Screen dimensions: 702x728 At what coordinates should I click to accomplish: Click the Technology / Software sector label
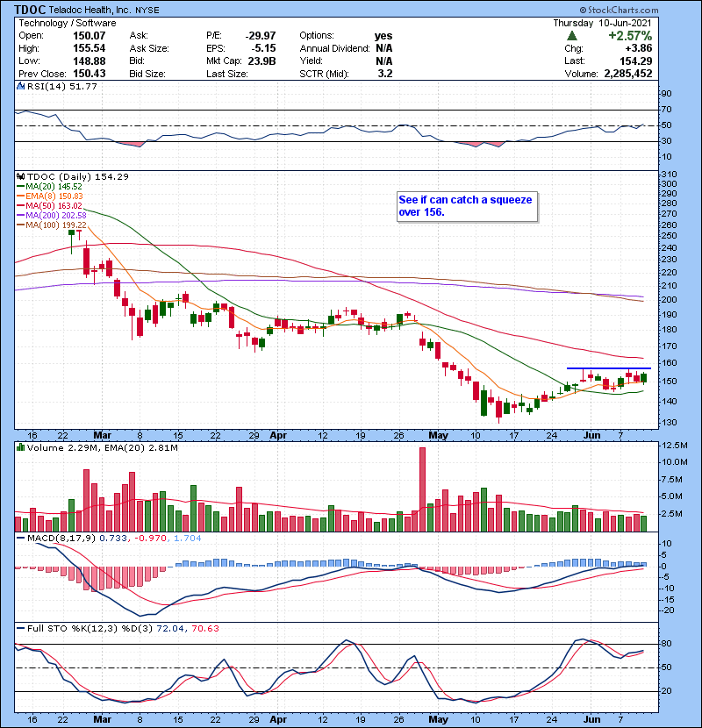point(68,23)
